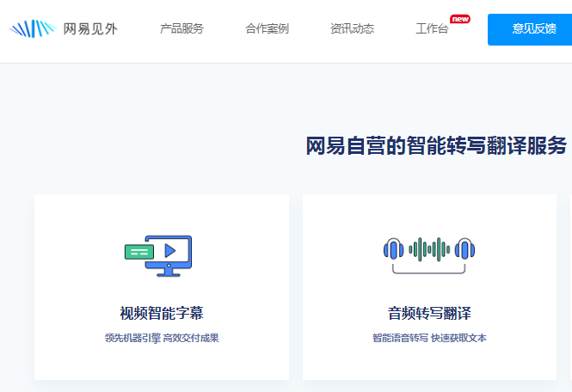Viewport: 572px width, 392px height.
Task: Select the 音频转写翻译 card title
Action: point(429,313)
